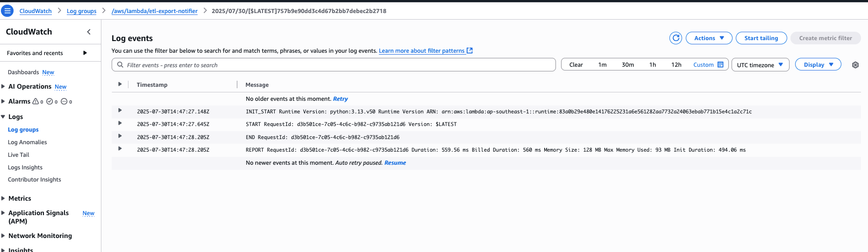This screenshot has width=868, height=252.
Task: Expand the END RequestId log event row
Action: click(x=120, y=136)
